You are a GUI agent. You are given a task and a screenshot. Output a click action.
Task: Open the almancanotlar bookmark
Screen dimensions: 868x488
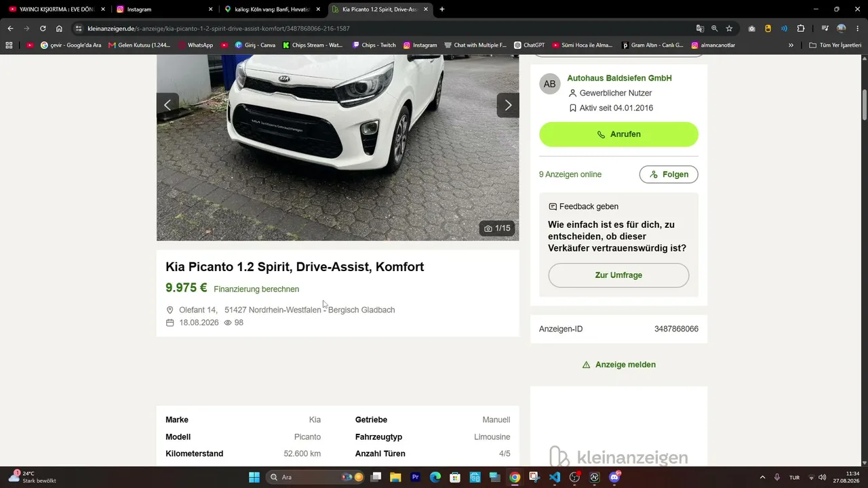(x=714, y=45)
